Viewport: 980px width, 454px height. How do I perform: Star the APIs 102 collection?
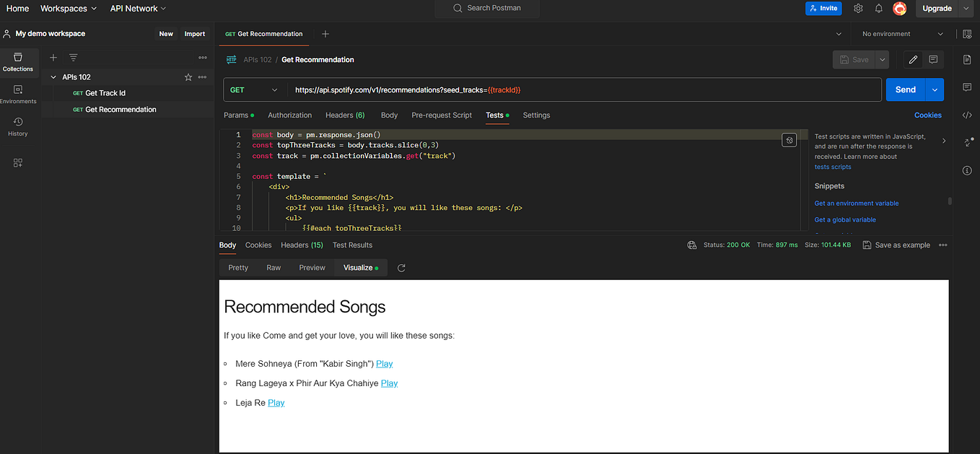[186, 77]
